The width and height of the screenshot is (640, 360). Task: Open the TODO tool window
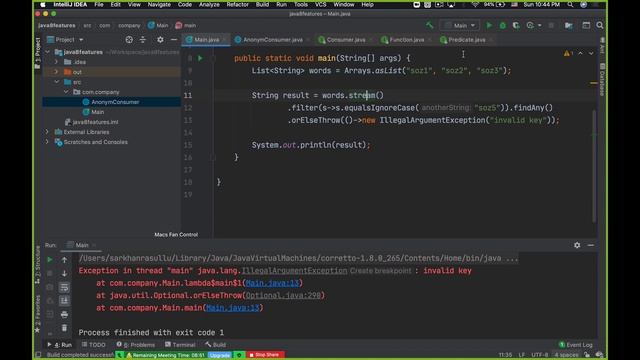[x=94, y=345]
